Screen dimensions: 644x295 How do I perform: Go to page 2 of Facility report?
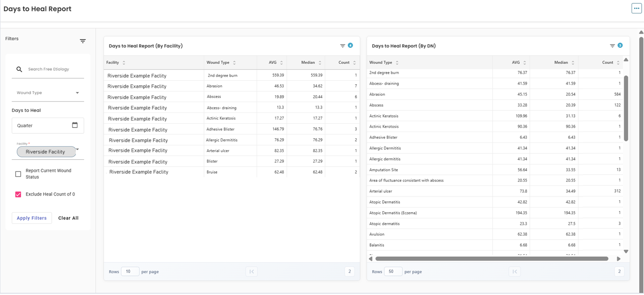point(349,272)
